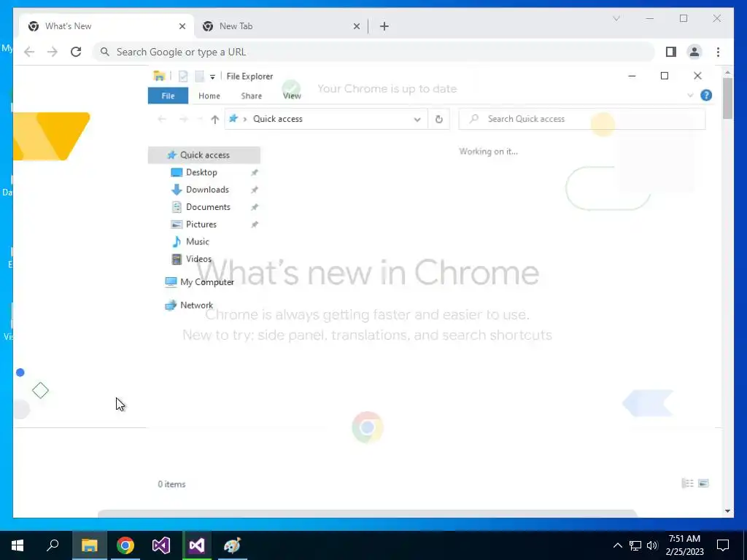Open the Windows Start menu

(18, 545)
